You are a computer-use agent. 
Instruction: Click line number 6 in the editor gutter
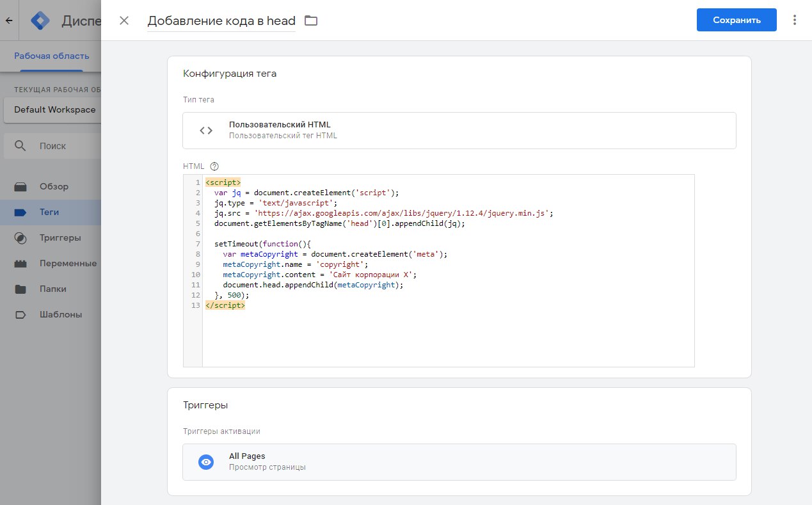[198, 234]
